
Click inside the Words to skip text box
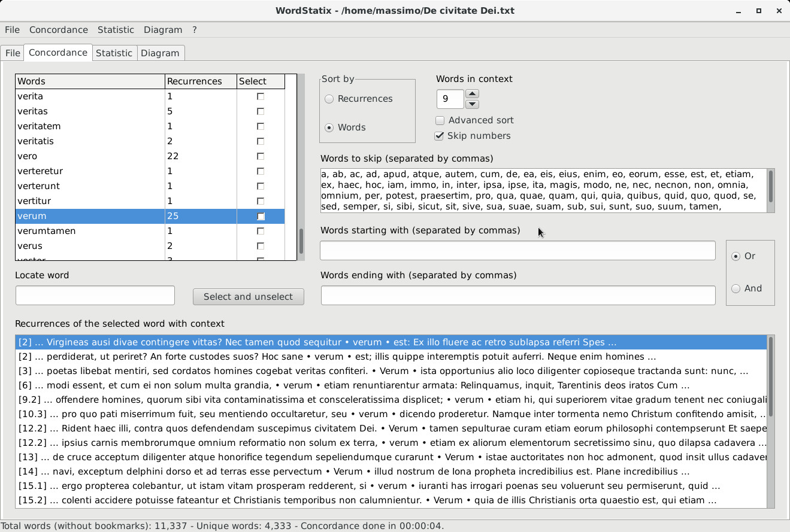tap(543, 190)
